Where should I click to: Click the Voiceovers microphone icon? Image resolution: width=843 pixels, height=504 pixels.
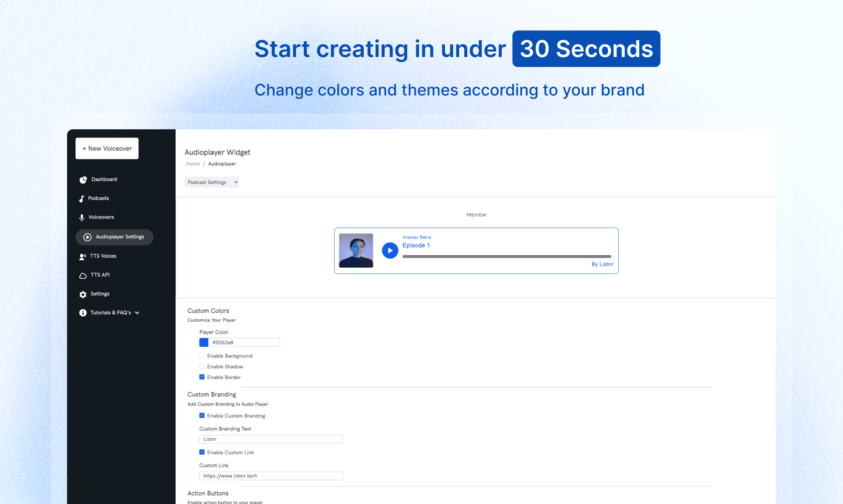[82, 218]
